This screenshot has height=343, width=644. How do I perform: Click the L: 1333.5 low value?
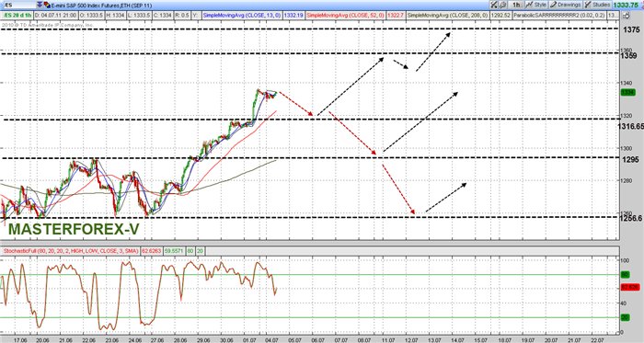[x=139, y=16]
